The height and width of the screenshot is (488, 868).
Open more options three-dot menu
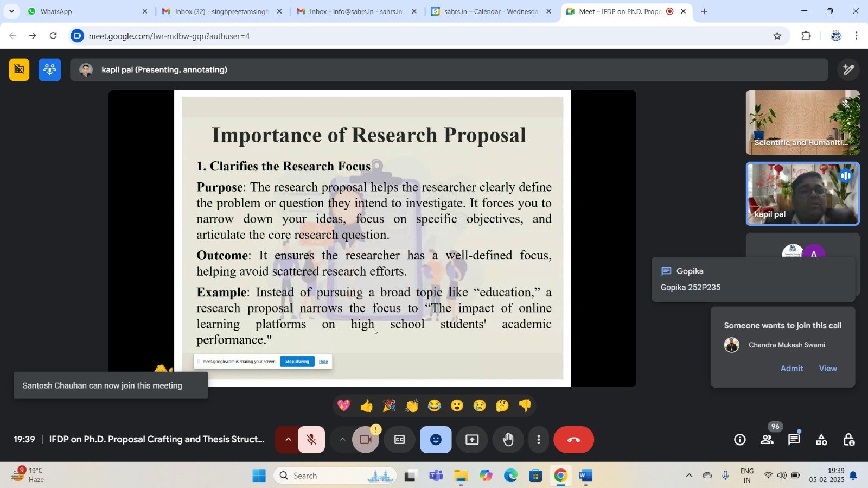point(538,440)
